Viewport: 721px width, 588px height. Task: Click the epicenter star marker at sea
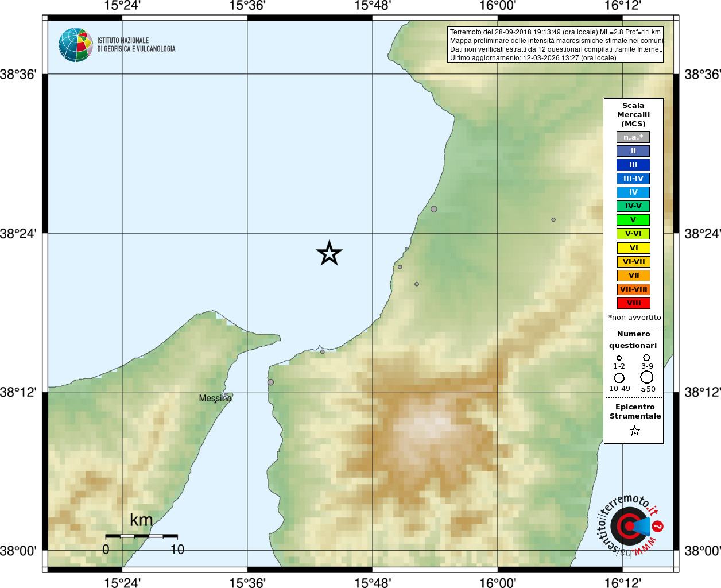pyautogui.click(x=330, y=253)
